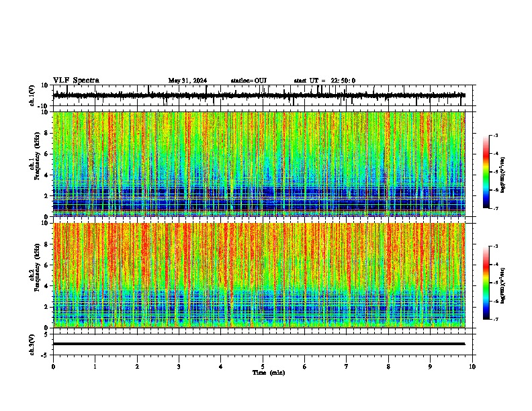Click inside the ch.2 spectrogram panel

click(259, 275)
